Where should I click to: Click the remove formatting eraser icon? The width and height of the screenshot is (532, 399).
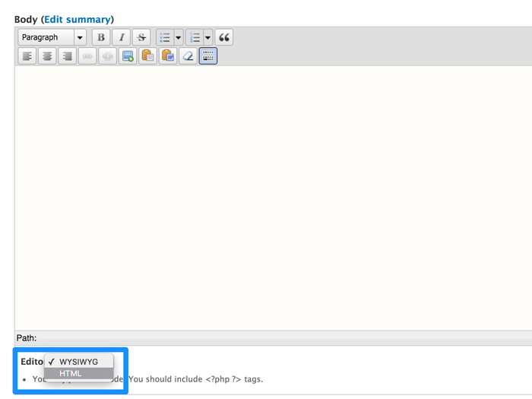188,56
